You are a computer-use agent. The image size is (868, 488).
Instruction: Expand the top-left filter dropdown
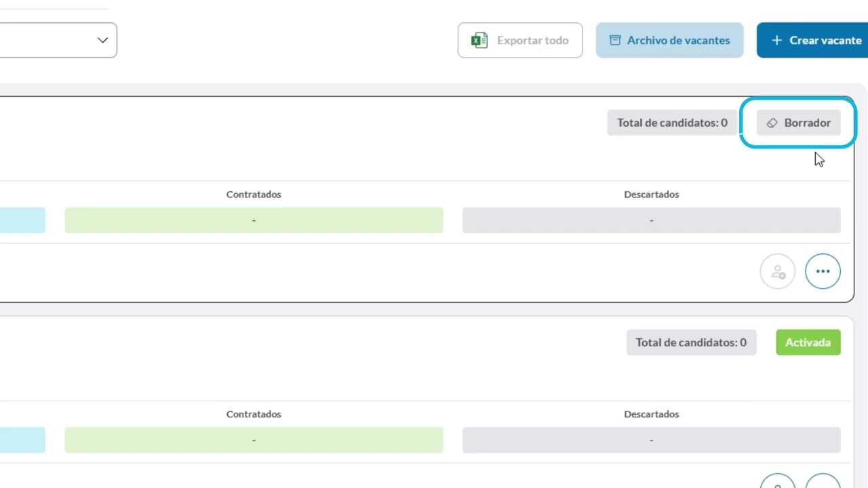[102, 40]
